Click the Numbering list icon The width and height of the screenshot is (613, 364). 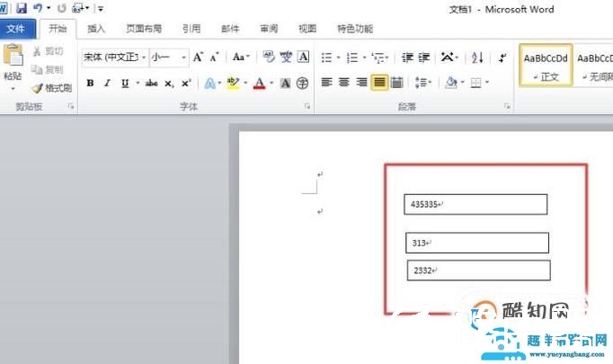pos(352,58)
